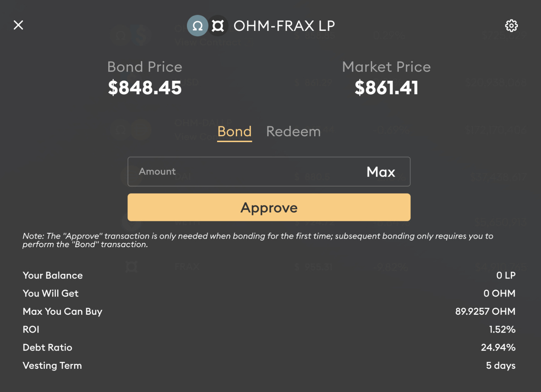Switch to the Redeem tab
Image resolution: width=541 pixels, height=392 pixels.
click(293, 131)
